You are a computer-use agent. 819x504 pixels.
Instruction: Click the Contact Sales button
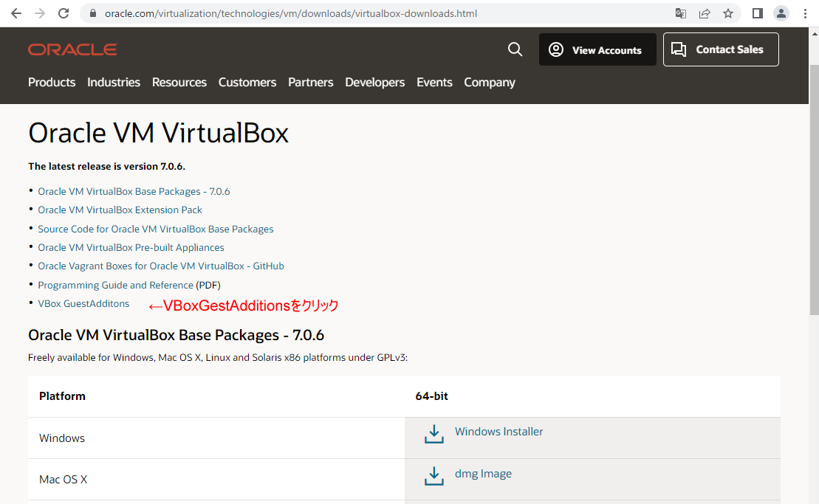tap(721, 49)
